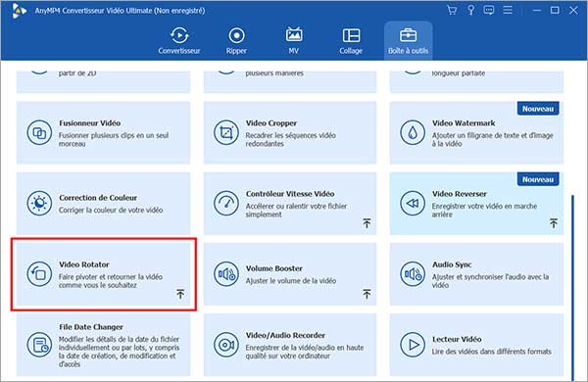
Task: Click the vertical scrollbar thumb
Action: click(x=573, y=288)
